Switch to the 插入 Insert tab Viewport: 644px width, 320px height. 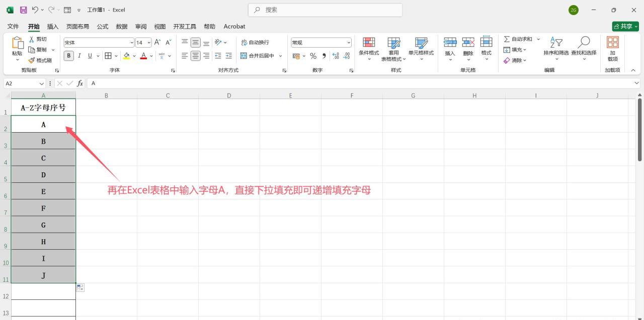point(52,26)
